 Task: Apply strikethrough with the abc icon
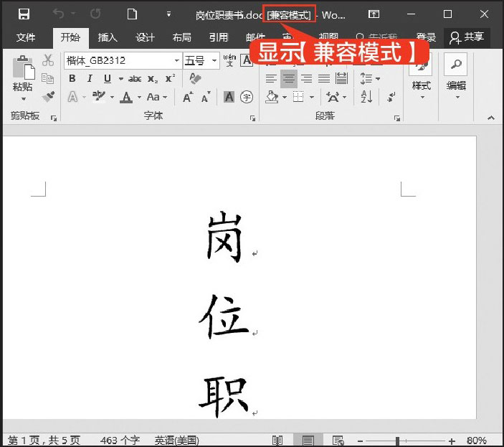click(135, 79)
